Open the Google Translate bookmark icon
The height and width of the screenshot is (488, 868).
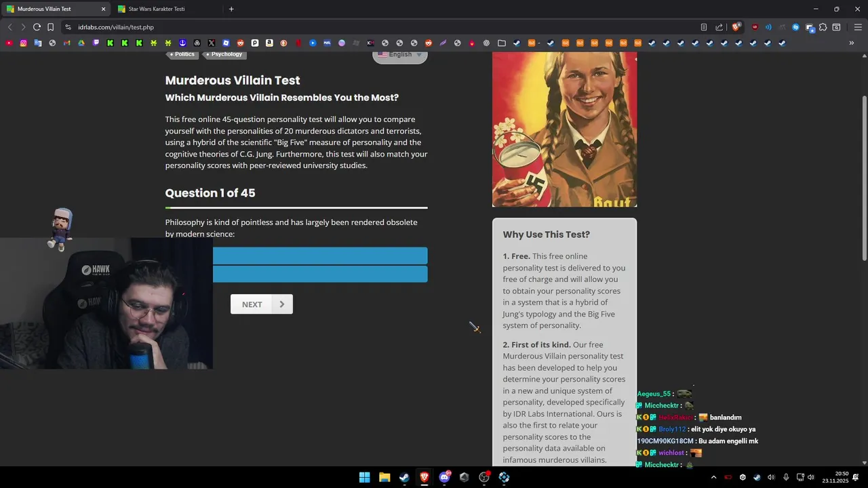point(37,43)
